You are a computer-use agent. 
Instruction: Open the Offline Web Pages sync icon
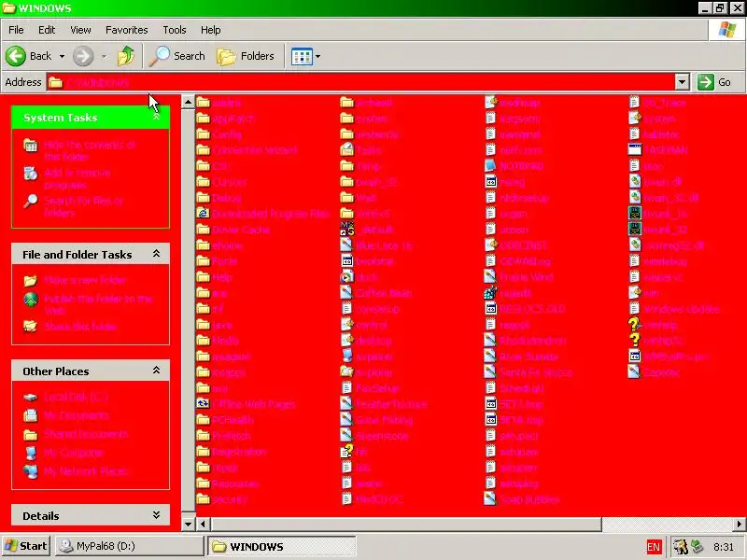[x=203, y=404]
